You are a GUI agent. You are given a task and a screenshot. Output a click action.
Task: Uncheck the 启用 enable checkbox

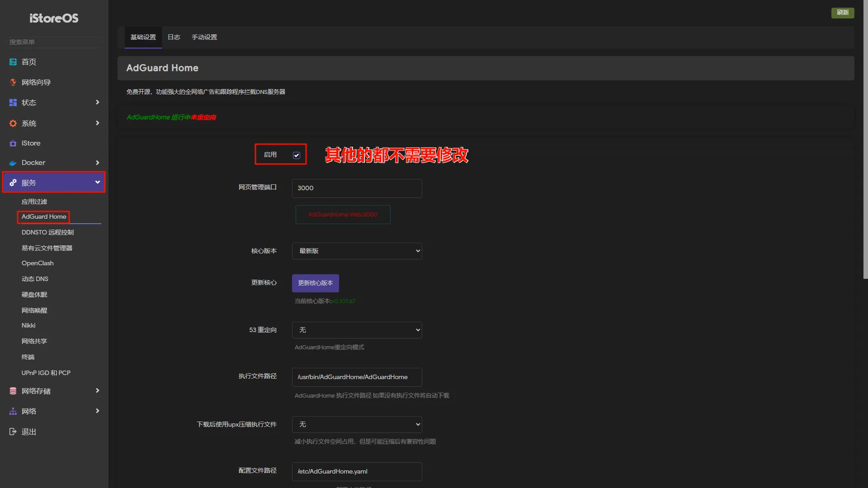[x=297, y=155]
